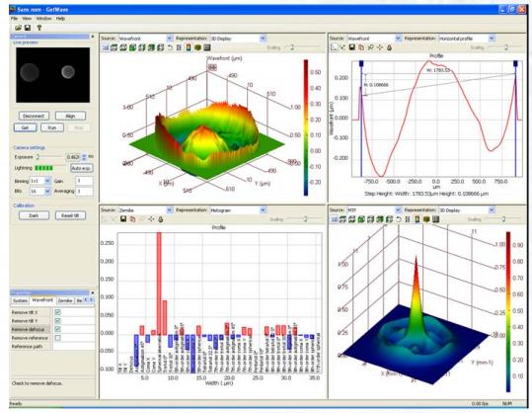The image size is (532, 413).
Task: Copy Zernike histogram with copy icon
Action: click(132, 219)
